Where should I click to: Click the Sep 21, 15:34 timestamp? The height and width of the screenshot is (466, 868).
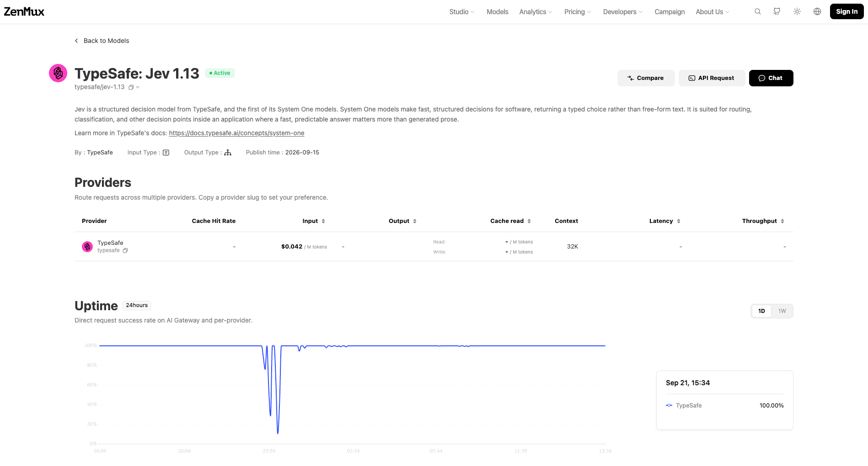[688, 383]
